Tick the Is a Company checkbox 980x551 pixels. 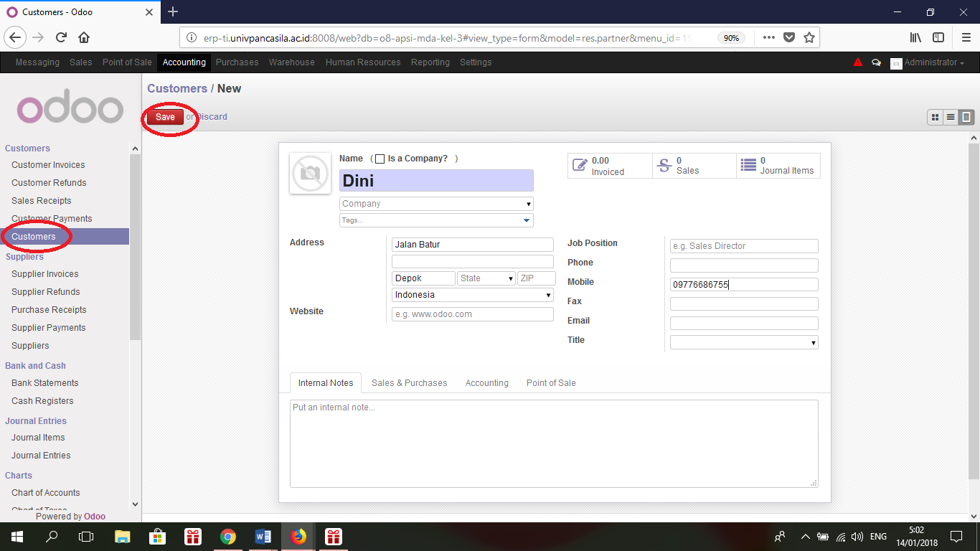click(x=380, y=159)
